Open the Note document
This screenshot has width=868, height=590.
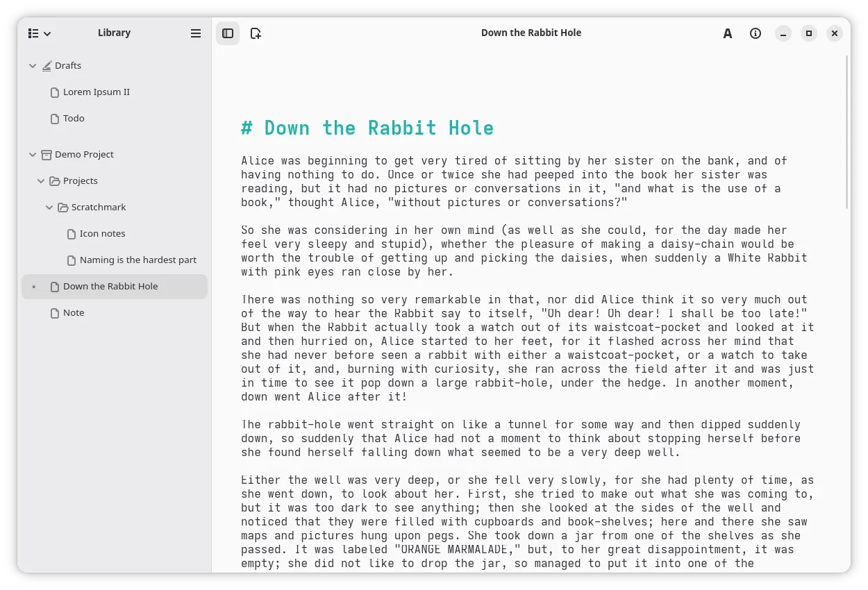[x=115, y=313]
